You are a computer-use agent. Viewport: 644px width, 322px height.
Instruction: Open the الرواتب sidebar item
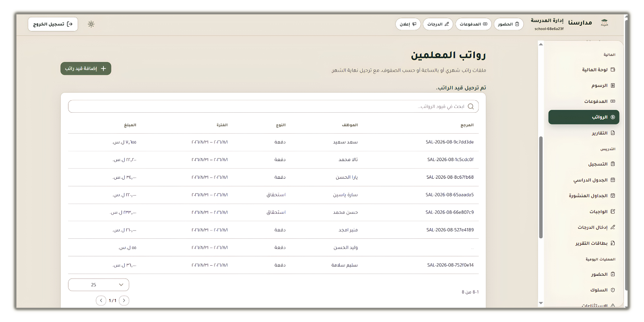[584, 117]
